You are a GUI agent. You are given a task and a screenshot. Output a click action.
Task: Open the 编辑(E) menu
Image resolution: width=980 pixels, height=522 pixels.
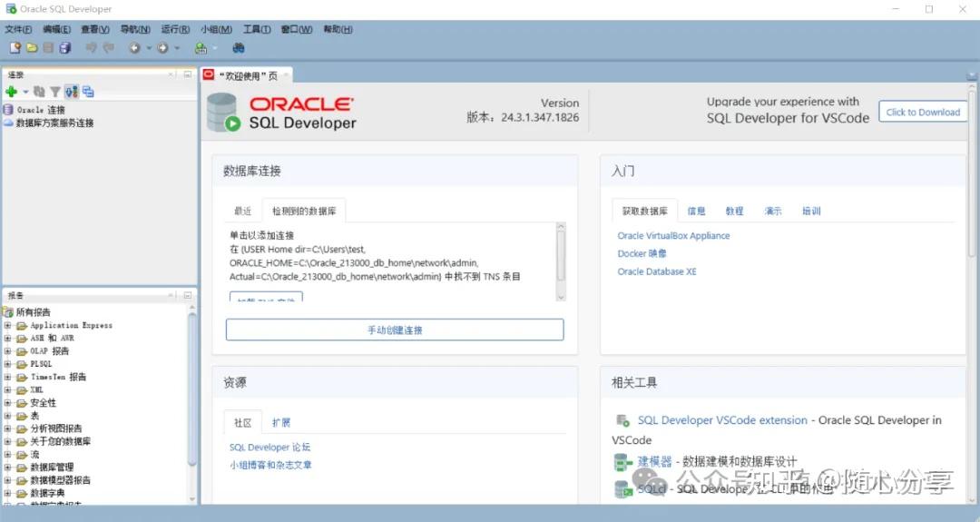click(56, 29)
